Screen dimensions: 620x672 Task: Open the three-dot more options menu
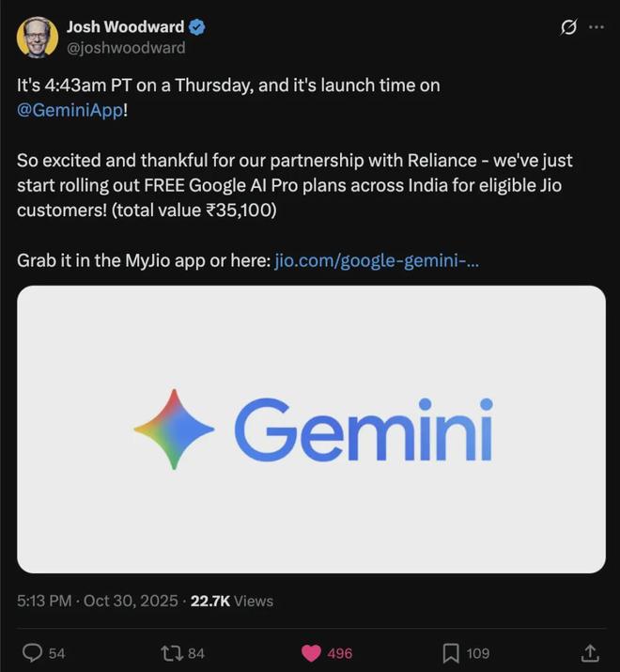[597, 27]
